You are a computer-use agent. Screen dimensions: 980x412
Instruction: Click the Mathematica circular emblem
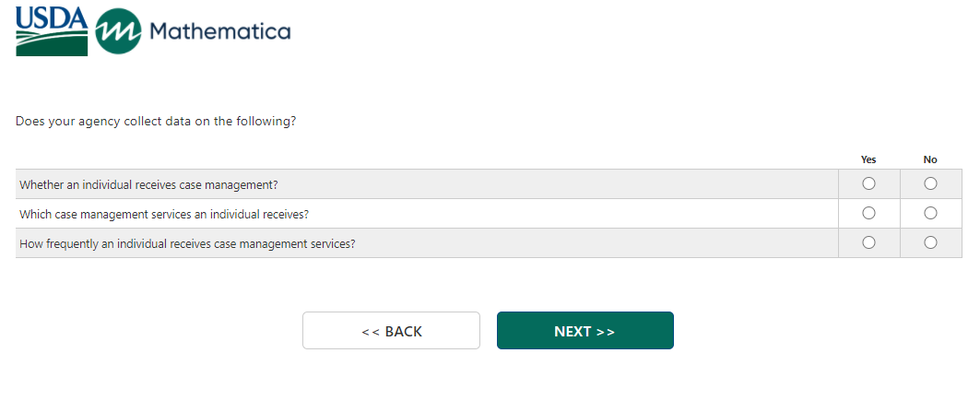[118, 32]
